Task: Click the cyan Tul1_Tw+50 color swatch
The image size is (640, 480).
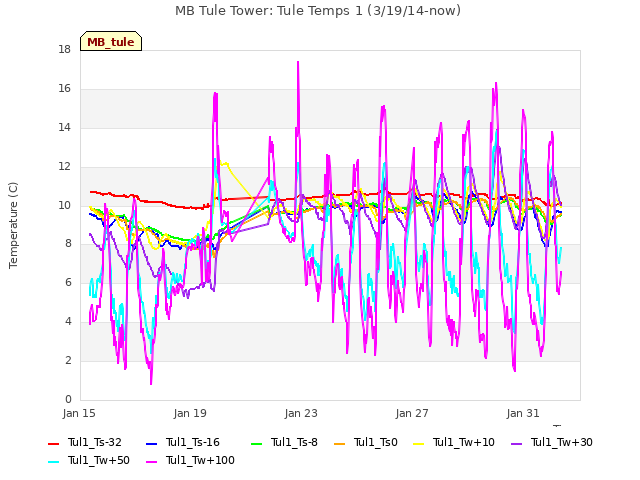Action: 53,462
